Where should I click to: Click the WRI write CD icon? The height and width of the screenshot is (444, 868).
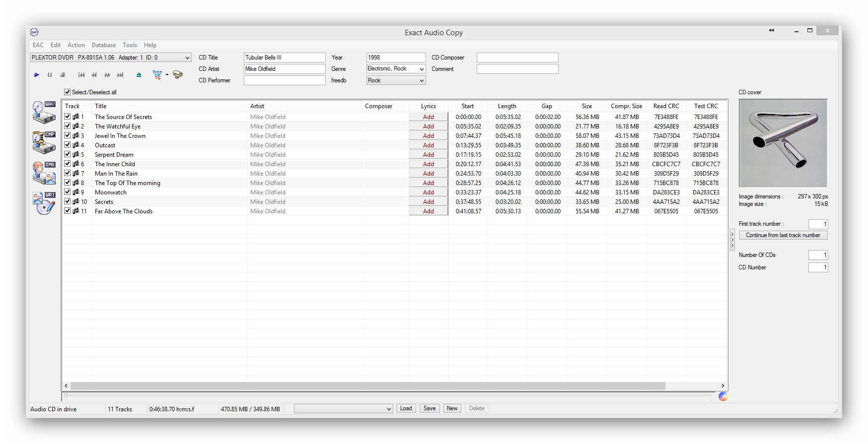tap(44, 203)
